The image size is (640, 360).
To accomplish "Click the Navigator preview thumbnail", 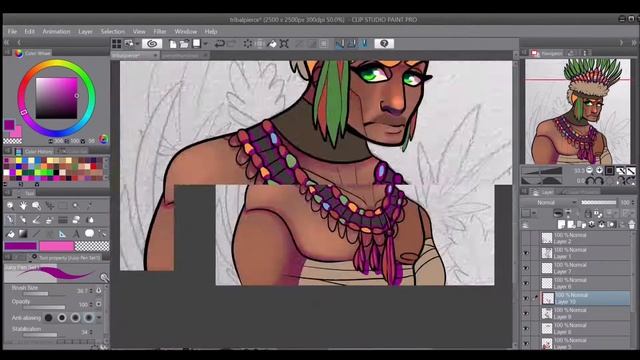I will pos(578,111).
